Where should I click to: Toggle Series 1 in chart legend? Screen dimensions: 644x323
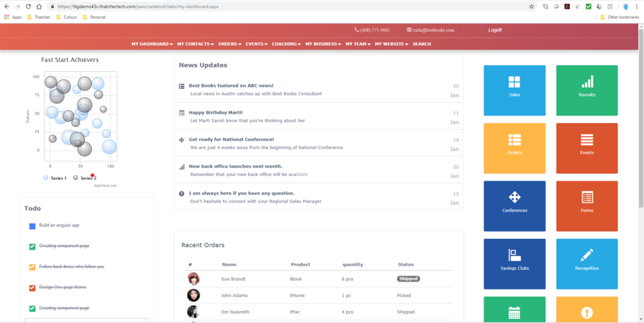coord(55,178)
